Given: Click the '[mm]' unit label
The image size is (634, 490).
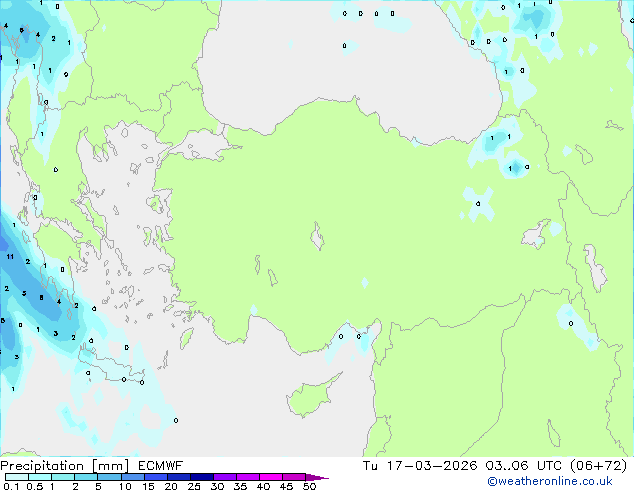Looking at the screenshot, I should [110, 466].
